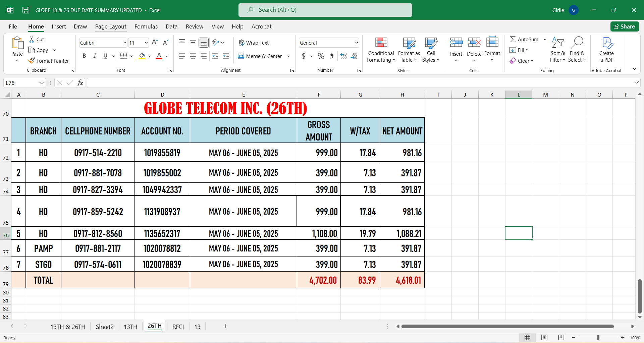Open the Name Box dropdown arrow
Image resolution: width=644 pixels, height=343 pixels.
point(42,83)
